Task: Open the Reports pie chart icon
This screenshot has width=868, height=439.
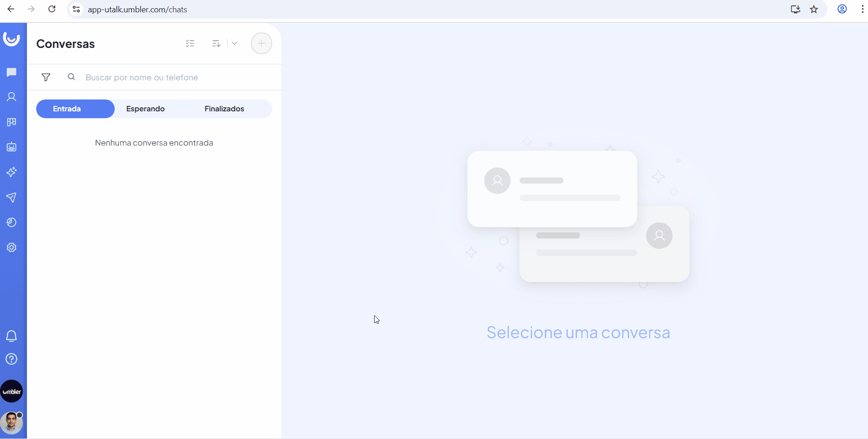Action: 11,223
